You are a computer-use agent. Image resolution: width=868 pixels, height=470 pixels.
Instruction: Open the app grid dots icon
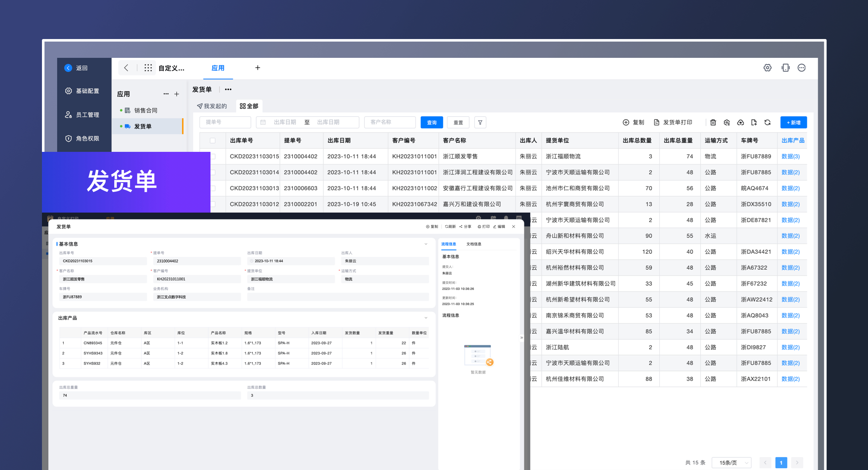tap(148, 68)
